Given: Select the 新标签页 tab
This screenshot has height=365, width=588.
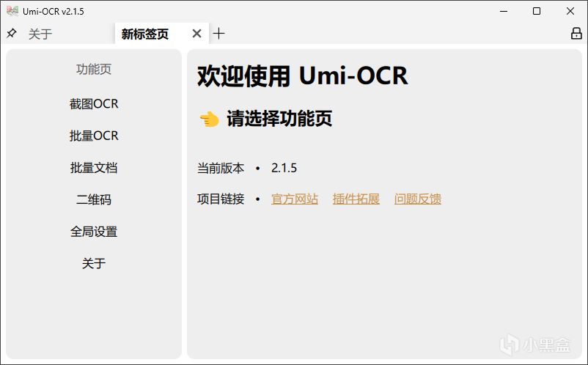Looking at the screenshot, I should [x=145, y=34].
